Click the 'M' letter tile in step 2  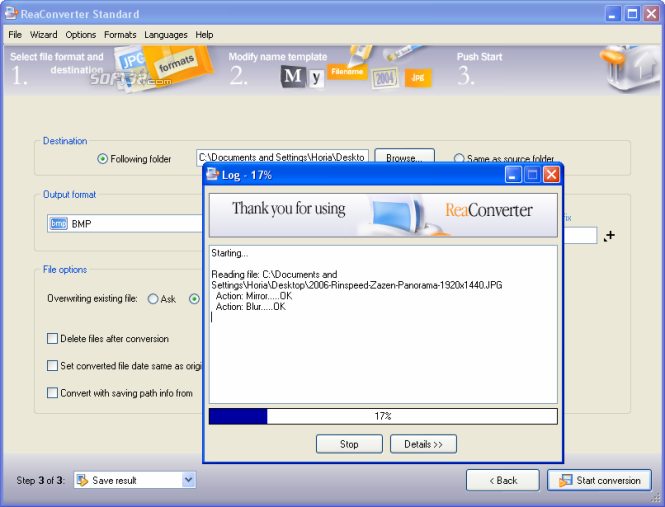point(293,77)
